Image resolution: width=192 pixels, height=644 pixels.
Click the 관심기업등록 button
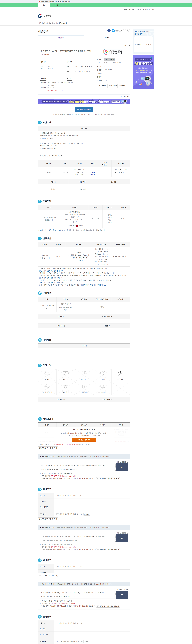(x=112, y=86)
